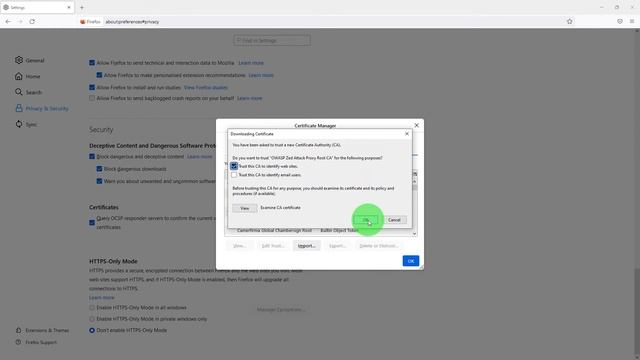Image resolution: width=640 pixels, height=360 pixels.
Task: Open View Firefox studies link
Action: [x=206, y=87]
